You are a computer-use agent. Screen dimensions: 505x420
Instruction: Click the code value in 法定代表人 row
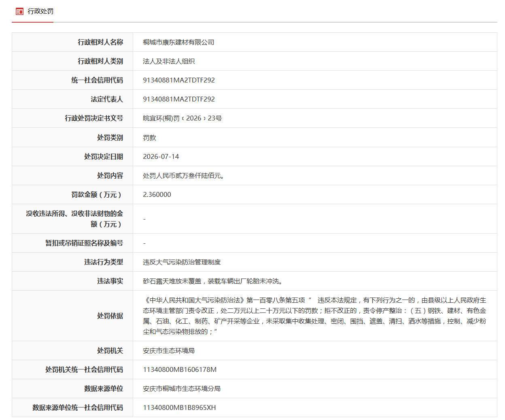pyautogui.click(x=179, y=99)
